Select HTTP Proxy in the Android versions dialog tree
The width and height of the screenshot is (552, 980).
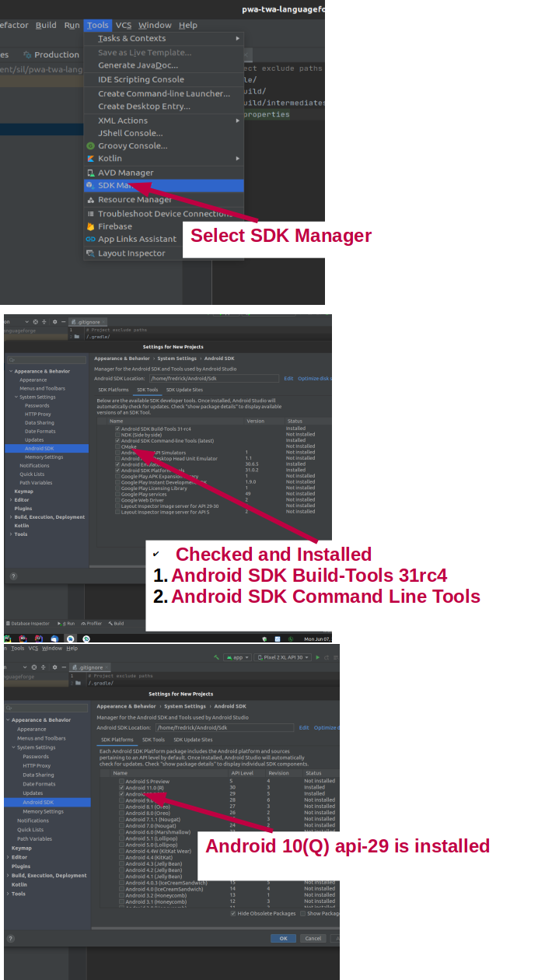(37, 765)
